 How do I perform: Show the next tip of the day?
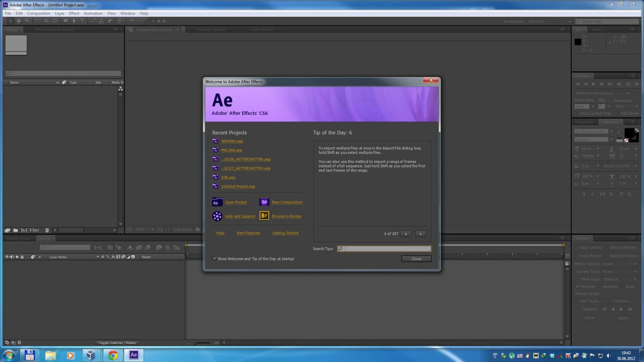421,234
